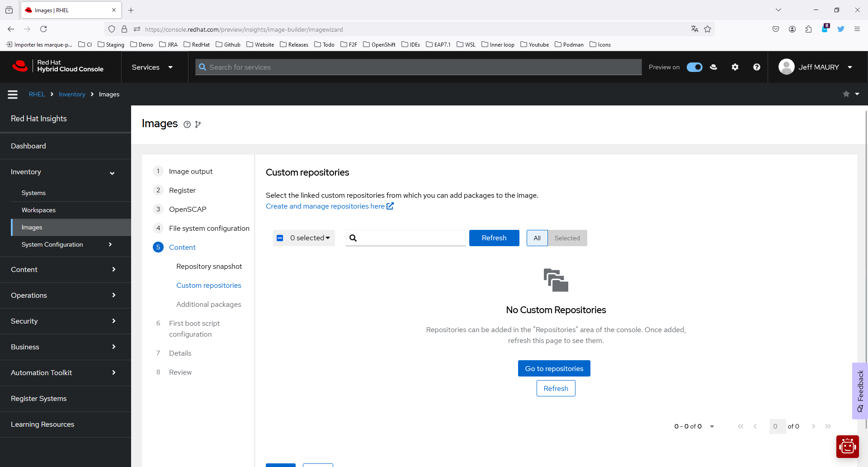Toggle the Preview on switch
This screenshot has height=467, width=868.
[694, 67]
